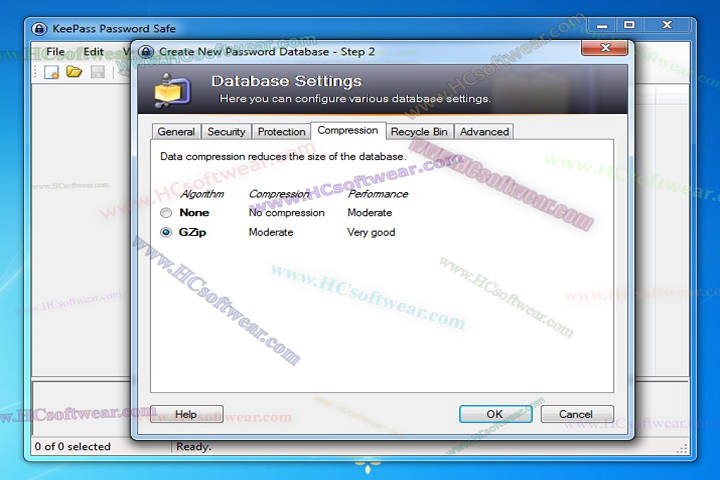Click the Open database folder icon
The image size is (720, 480).
click(x=74, y=72)
